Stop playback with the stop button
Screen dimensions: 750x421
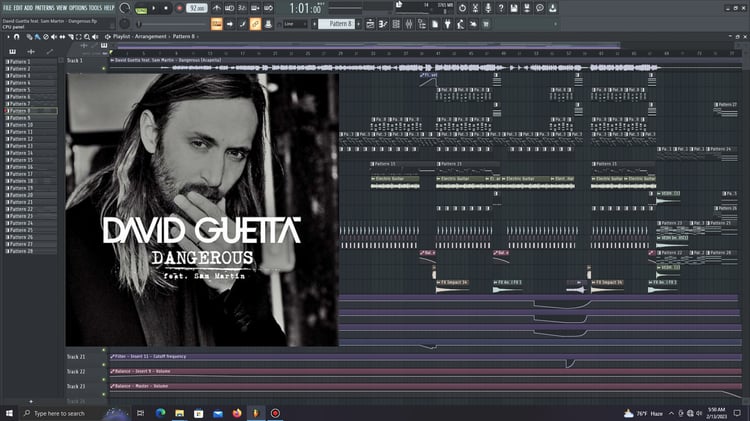tap(166, 8)
